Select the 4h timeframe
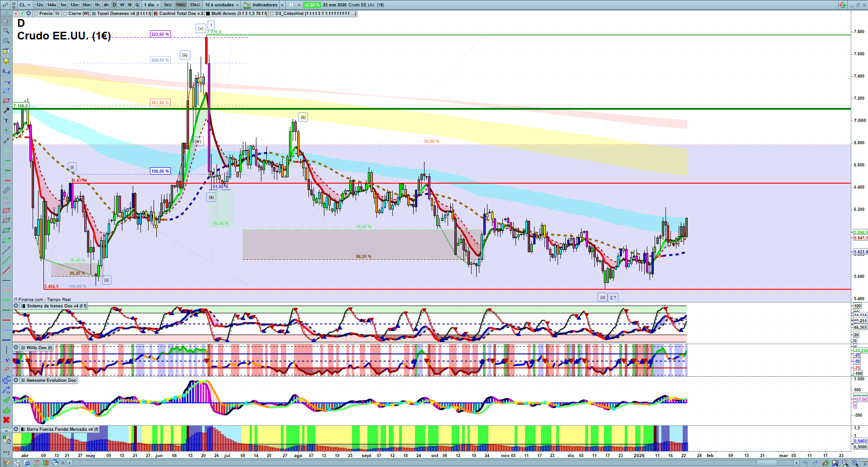868x467 pixels. click(106, 5)
